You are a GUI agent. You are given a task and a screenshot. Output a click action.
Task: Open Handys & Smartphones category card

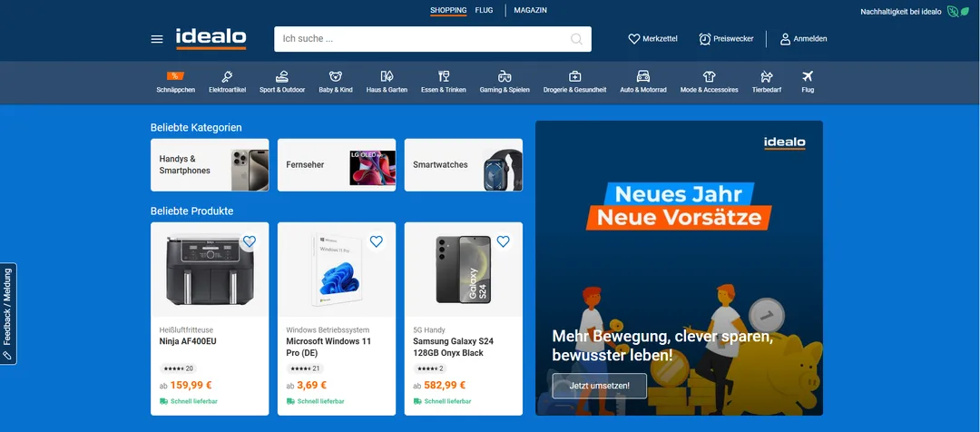pyautogui.click(x=210, y=165)
